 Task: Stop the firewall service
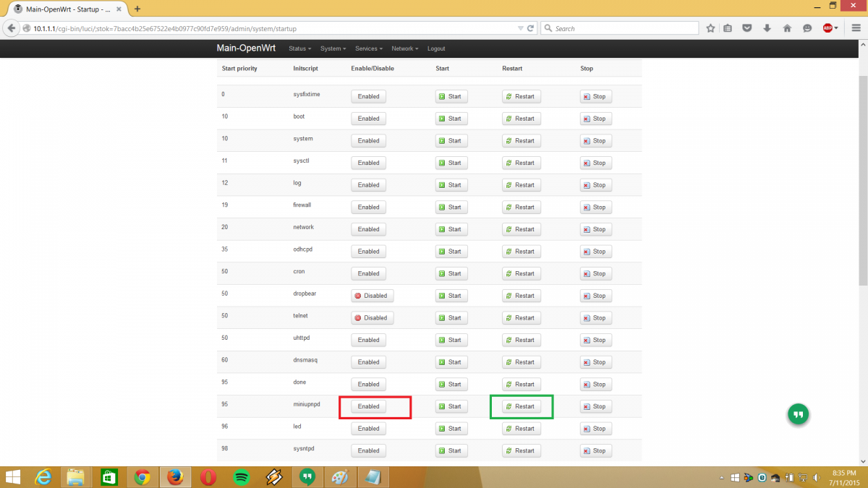point(595,207)
